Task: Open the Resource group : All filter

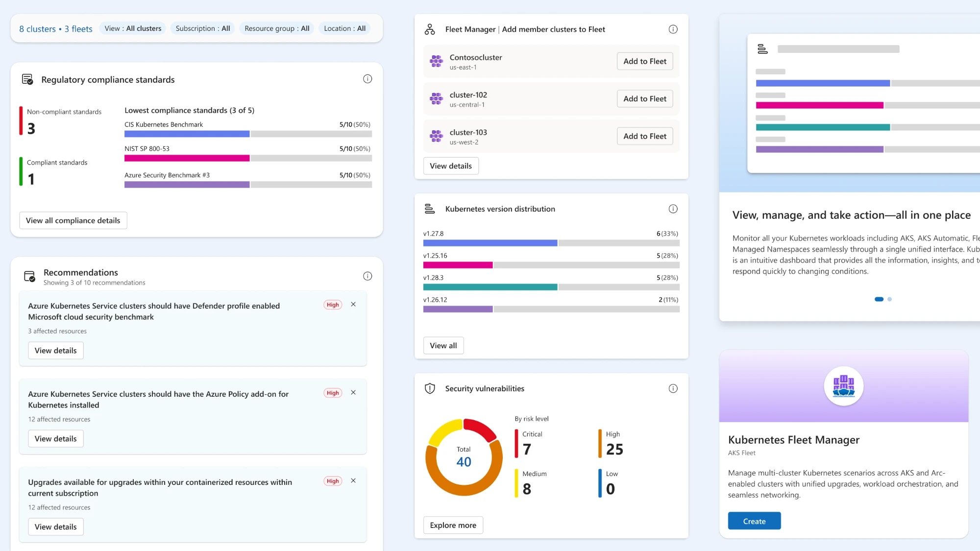Action: click(x=277, y=28)
